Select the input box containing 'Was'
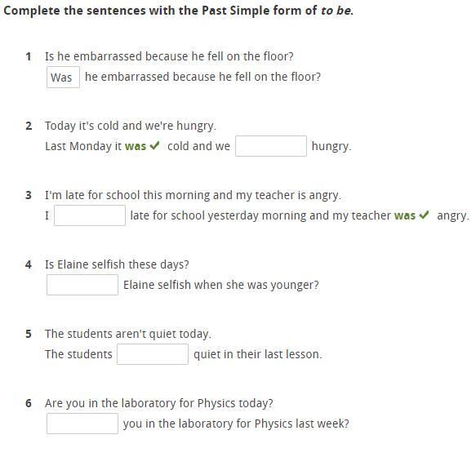 point(63,77)
